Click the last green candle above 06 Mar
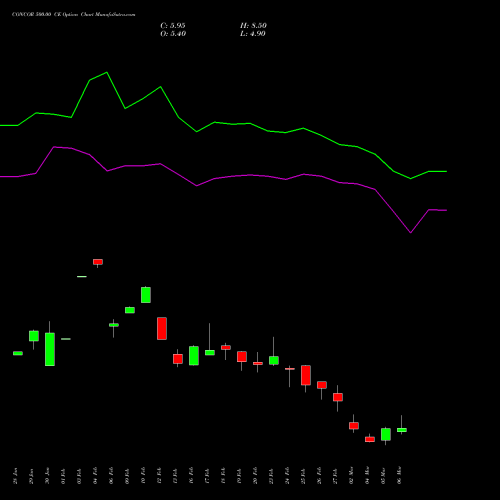 (x=402, y=430)
